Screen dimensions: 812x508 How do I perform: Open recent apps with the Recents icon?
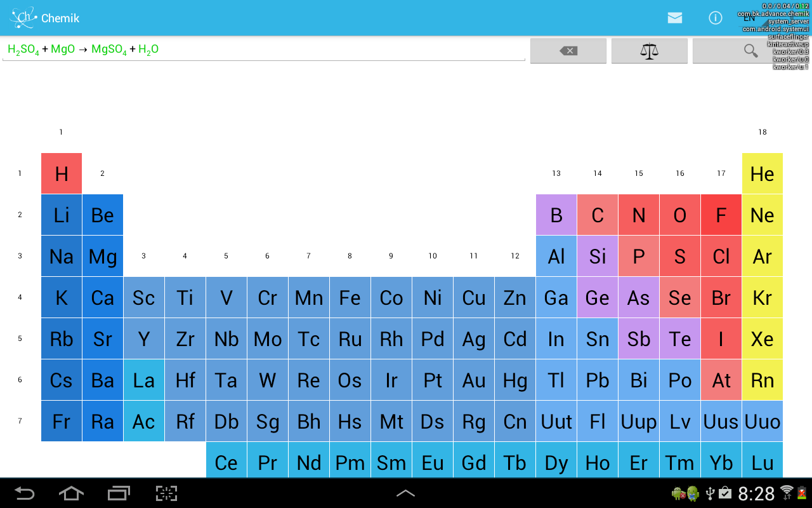118,492
